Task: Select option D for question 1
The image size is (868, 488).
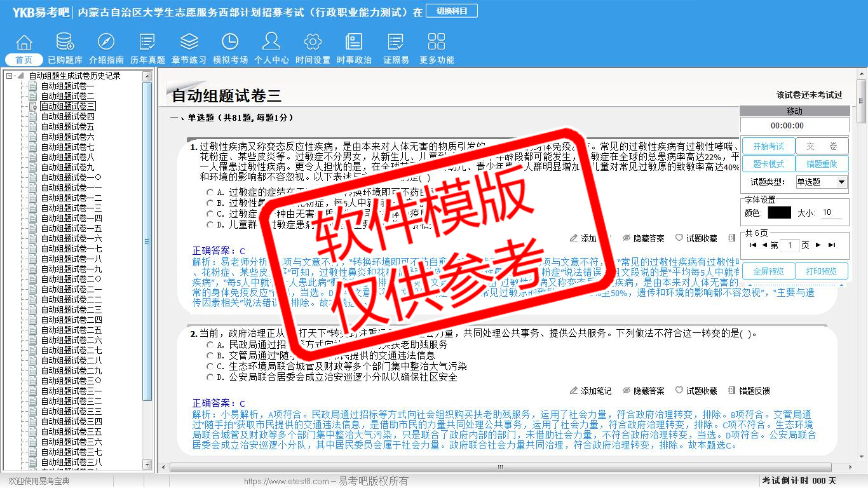Action: click(x=210, y=224)
